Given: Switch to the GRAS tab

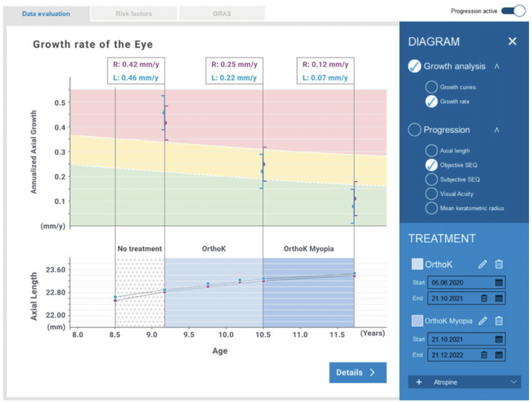Looking at the screenshot, I should (222, 14).
